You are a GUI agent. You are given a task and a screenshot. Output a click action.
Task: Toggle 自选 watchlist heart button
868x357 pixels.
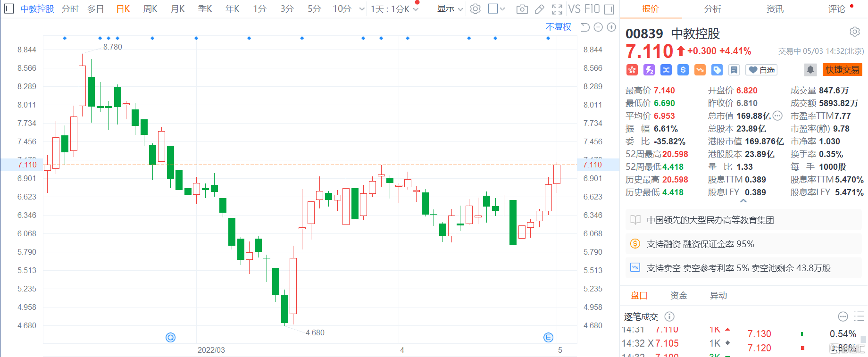[x=761, y=70]
